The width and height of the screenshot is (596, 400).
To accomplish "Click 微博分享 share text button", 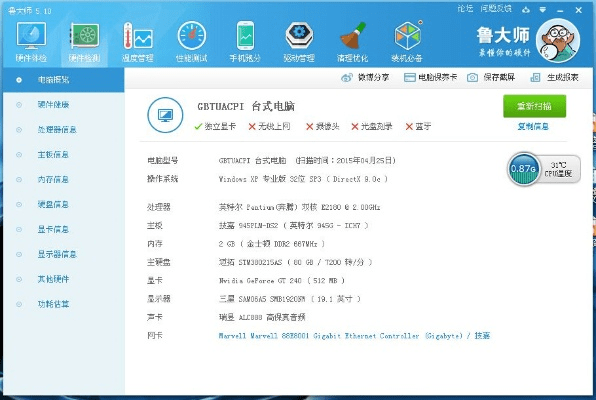I will [x=373, y=78].
